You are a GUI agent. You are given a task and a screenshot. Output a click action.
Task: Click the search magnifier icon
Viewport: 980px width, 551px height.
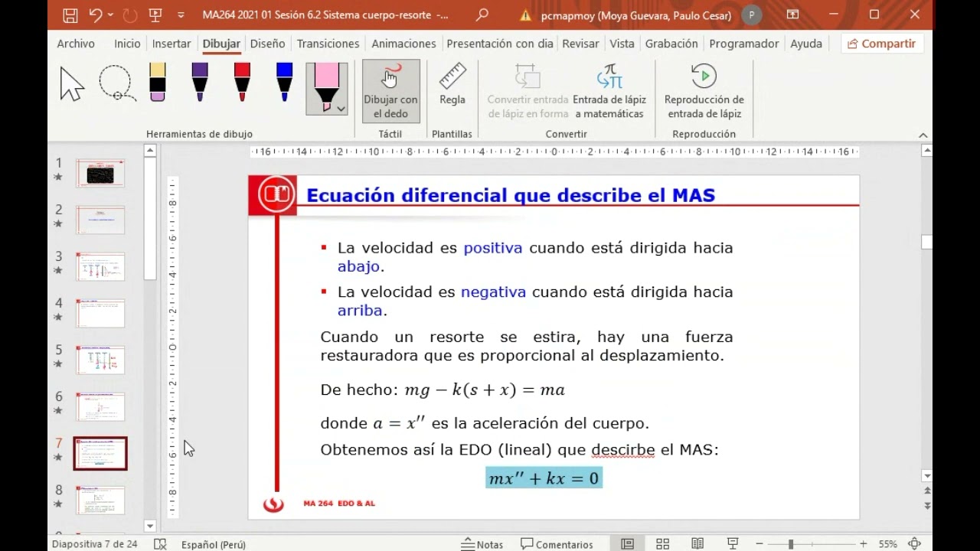482,15
